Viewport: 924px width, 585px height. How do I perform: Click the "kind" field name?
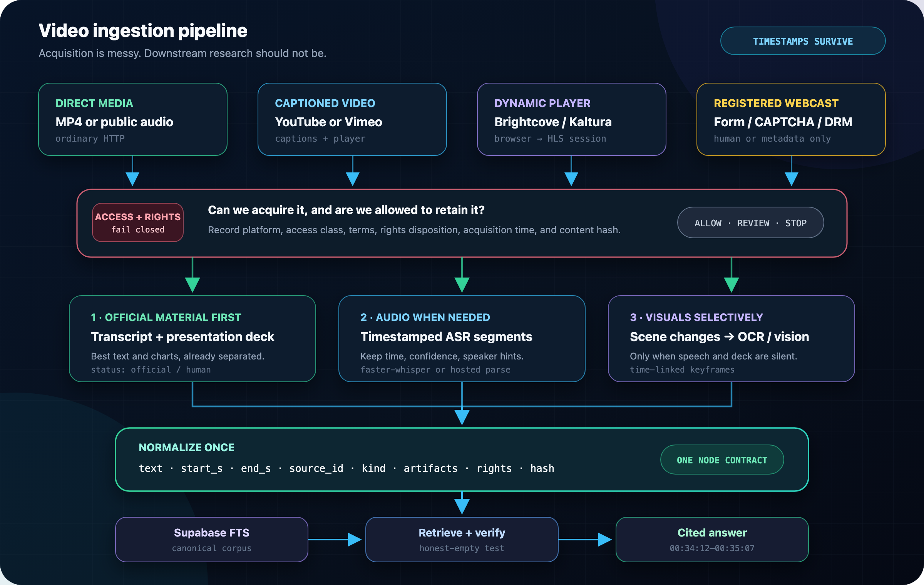click(373, 468)
